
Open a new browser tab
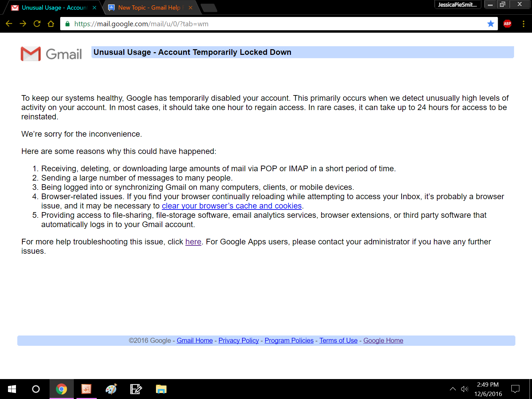click(209, 8)
